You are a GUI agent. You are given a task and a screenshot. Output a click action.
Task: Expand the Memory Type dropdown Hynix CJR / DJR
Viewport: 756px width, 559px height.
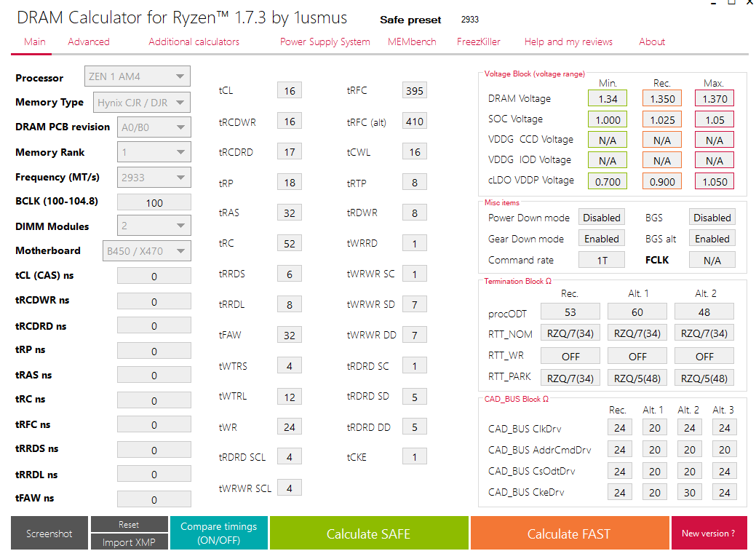click(142, 102)
